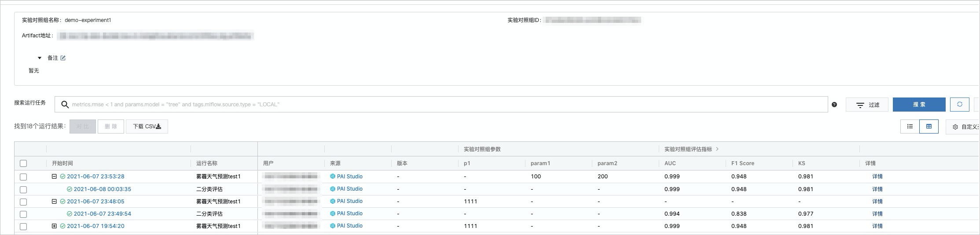Click PAI Studio source in 23:48:05 row
This screenshot has width=980, height=235.
tap(350, 201)
